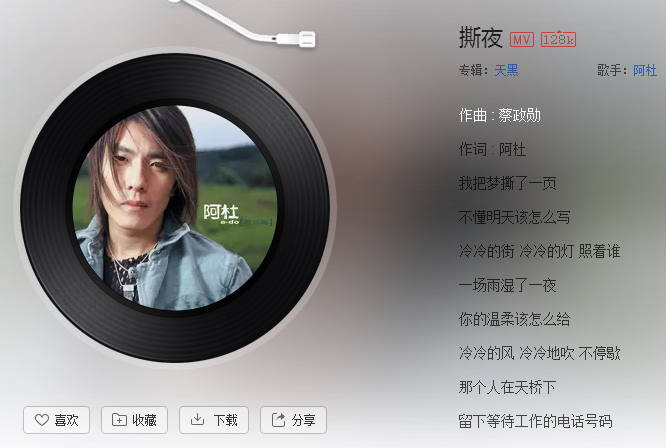Click the 分享 button label
Viewport: 666px width, 448px height.
pyautogui.click(x=304, y=420)
